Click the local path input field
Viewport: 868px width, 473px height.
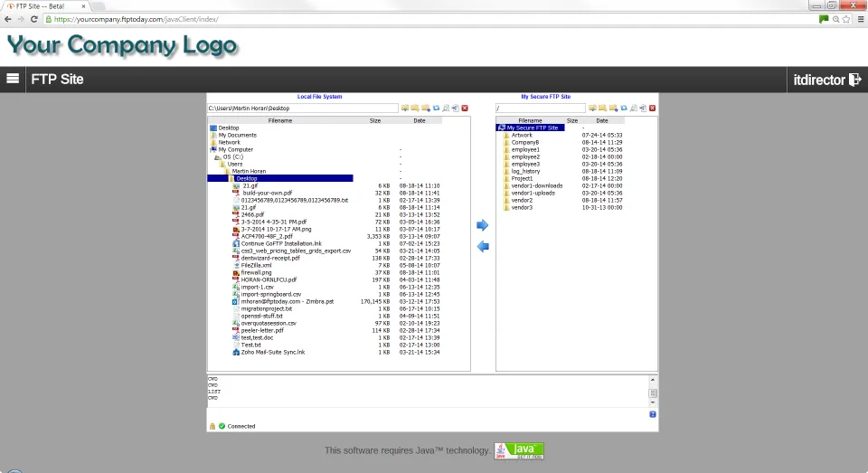pyautogui.click(x=302, y=109)
